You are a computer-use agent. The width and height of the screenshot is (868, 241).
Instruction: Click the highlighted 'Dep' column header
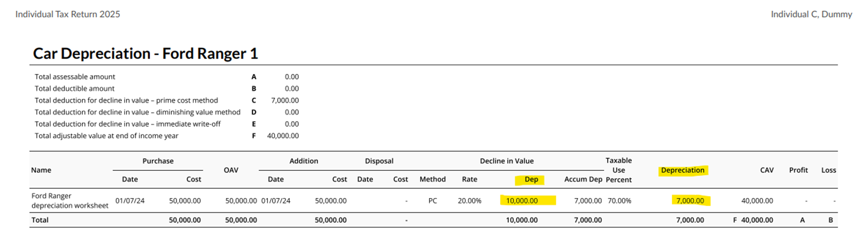(531, 180)
